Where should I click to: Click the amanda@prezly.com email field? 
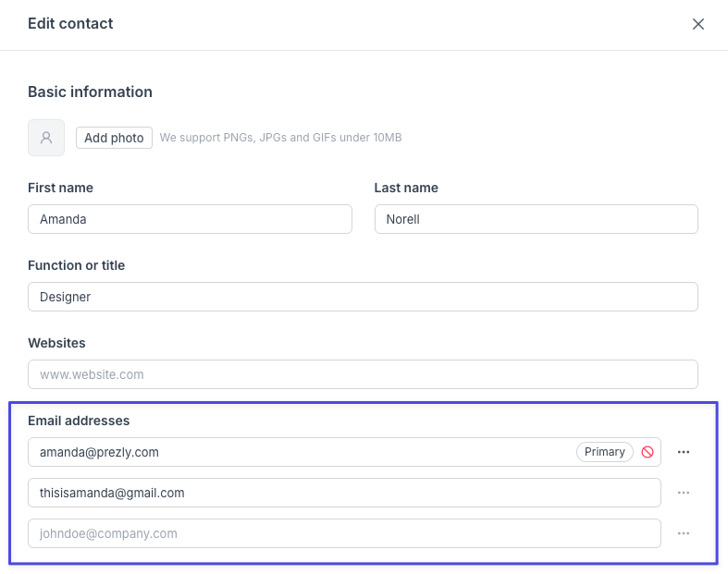[296, 452]
